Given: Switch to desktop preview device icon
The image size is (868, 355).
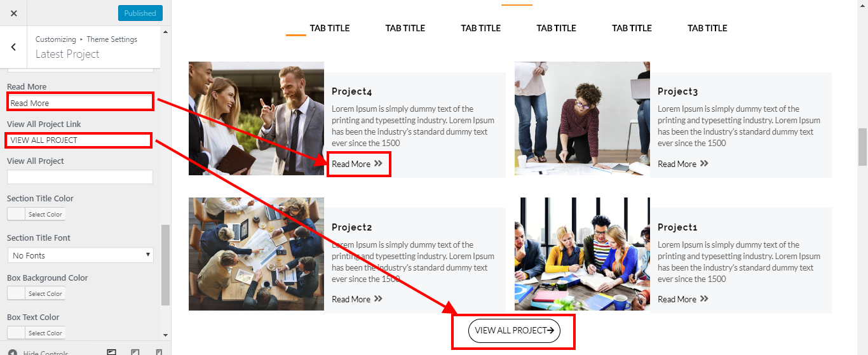Looking at the screenshot, I should [x=112, y=352].
